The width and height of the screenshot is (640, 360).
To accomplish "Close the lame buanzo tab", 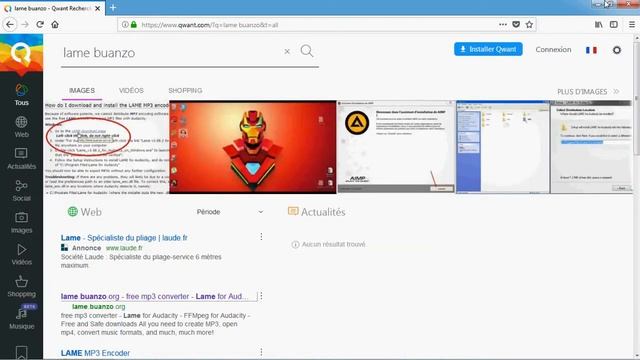I will coord(98,8).
